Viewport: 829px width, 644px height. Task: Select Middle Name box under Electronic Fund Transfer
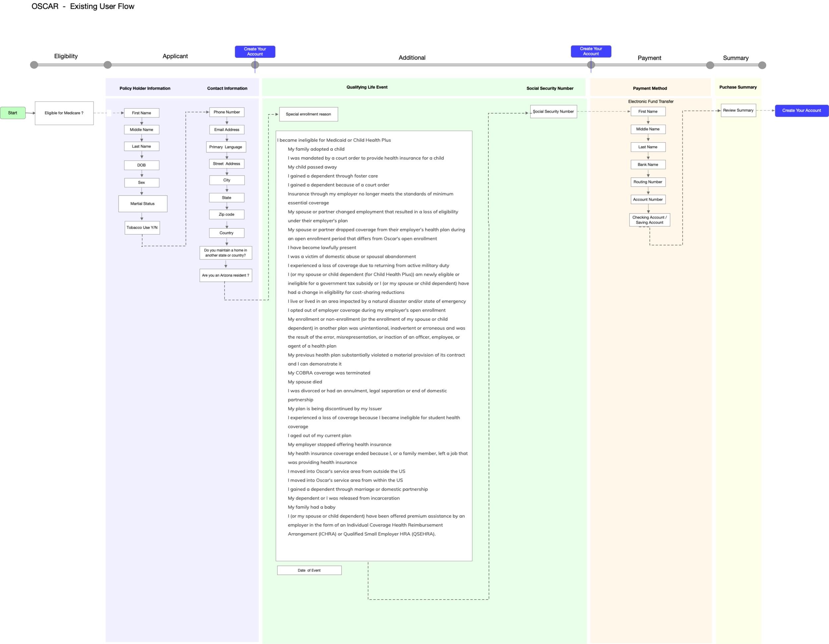coord(648,129)
